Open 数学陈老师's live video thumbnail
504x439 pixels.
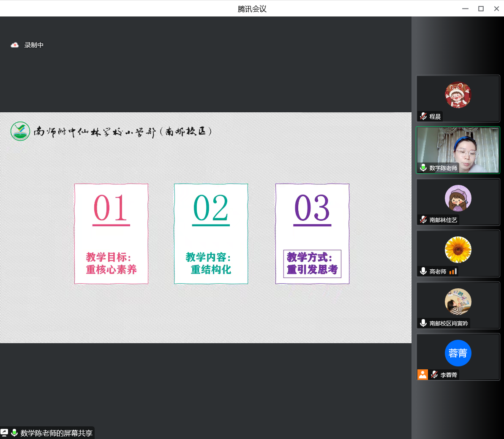coord(458,150)
